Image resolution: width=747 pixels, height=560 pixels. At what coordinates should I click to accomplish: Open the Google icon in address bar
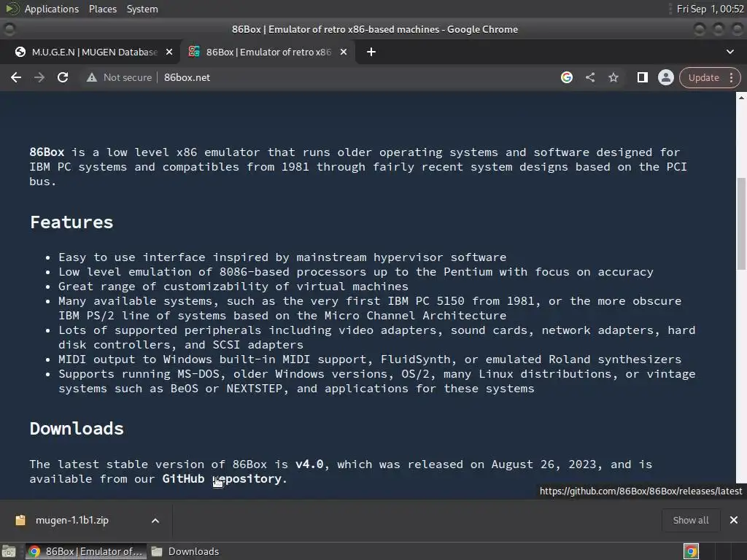(566, 77)
